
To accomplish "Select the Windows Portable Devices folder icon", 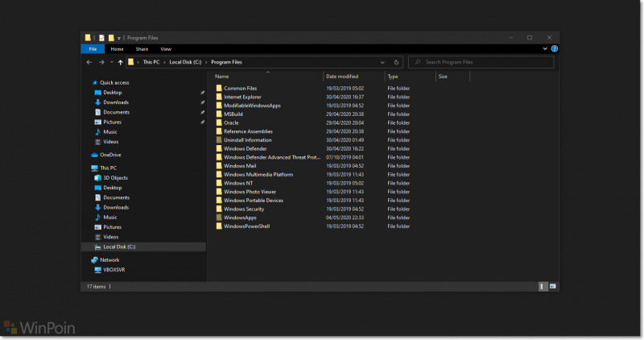I will click(x=219, y=201).
